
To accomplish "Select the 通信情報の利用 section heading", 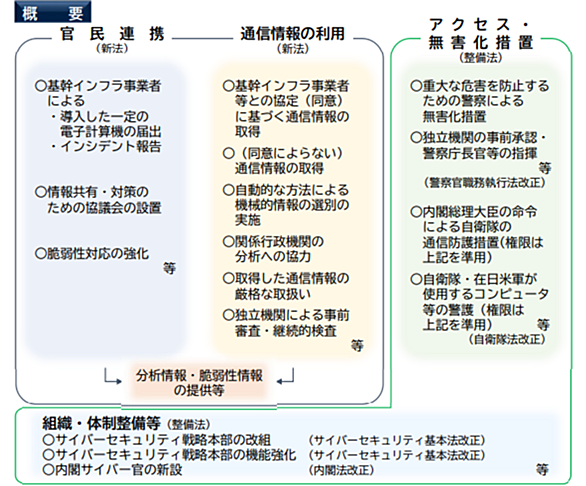I will pos(293,34).
